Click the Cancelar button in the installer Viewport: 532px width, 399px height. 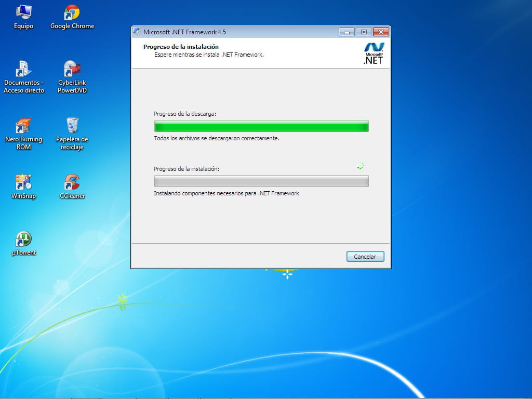point(365,257)
